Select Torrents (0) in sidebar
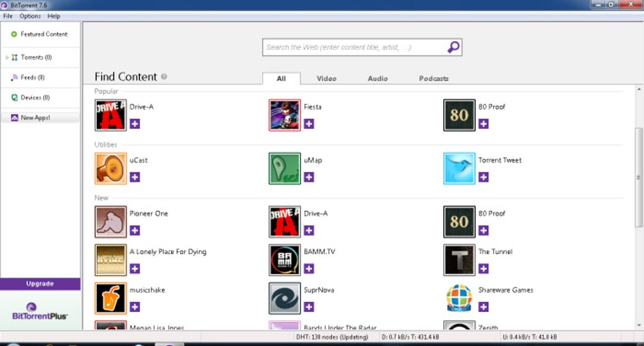The image size is (644, 346). (36, 57)
